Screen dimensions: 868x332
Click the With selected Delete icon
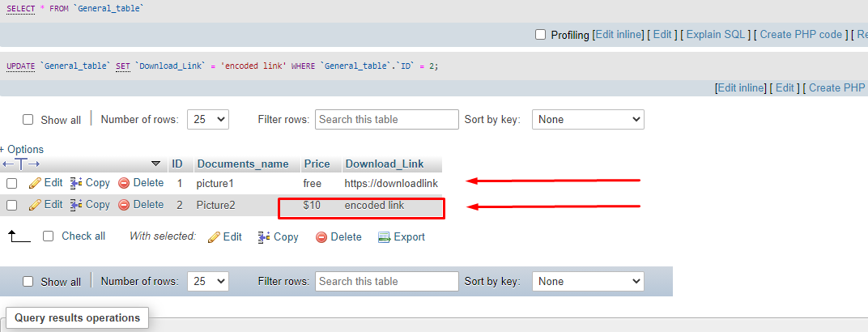tap(321, 237)
